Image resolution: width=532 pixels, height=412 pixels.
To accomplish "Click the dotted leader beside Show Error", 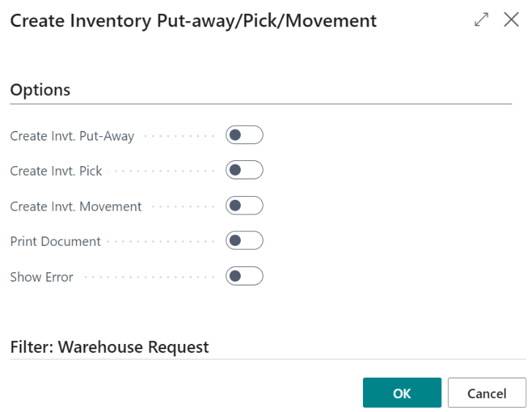I will pyautogui.click(x=149, y=277).
